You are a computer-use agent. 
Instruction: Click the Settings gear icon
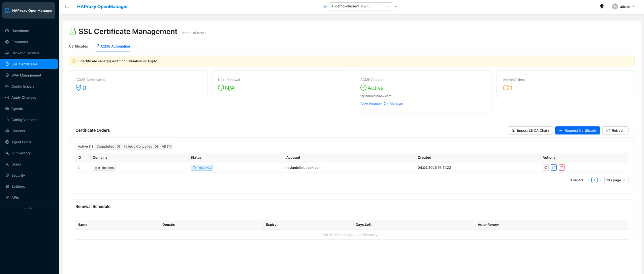[x=7, y=186]
